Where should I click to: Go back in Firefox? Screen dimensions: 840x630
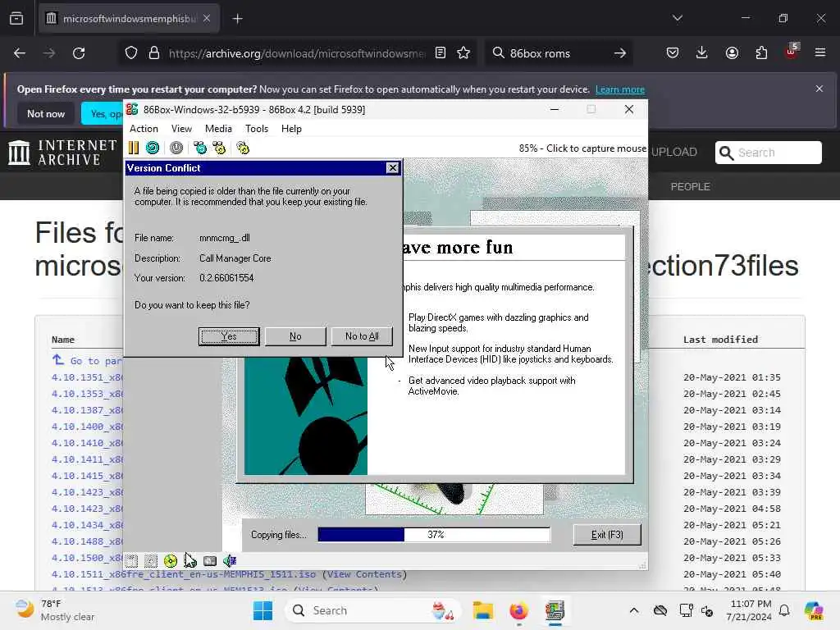tap(20, 53)
